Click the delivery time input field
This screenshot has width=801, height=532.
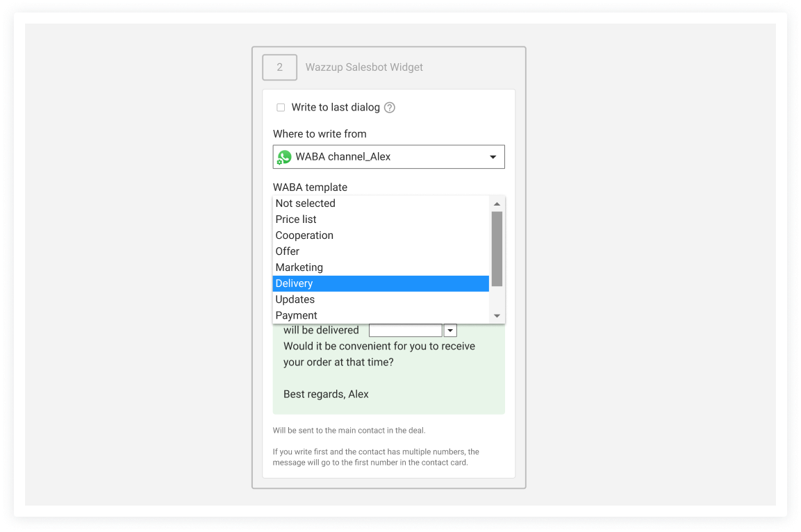click(406, 331)
